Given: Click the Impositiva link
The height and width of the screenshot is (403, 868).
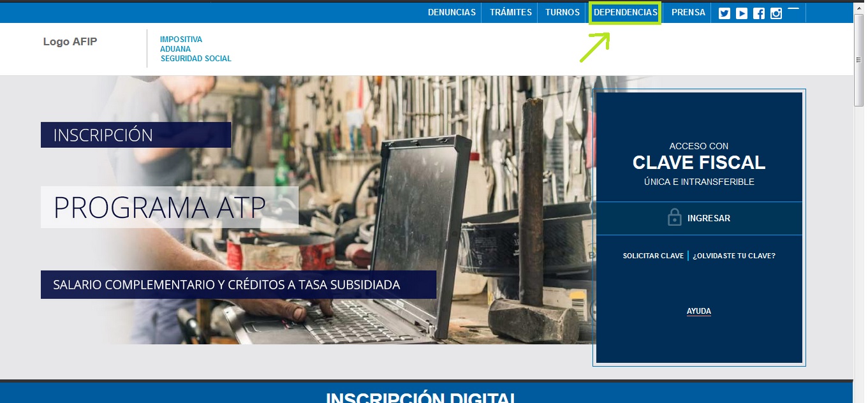Looking at the screenshot, I should pyautogui.click(x=181, y=40).
